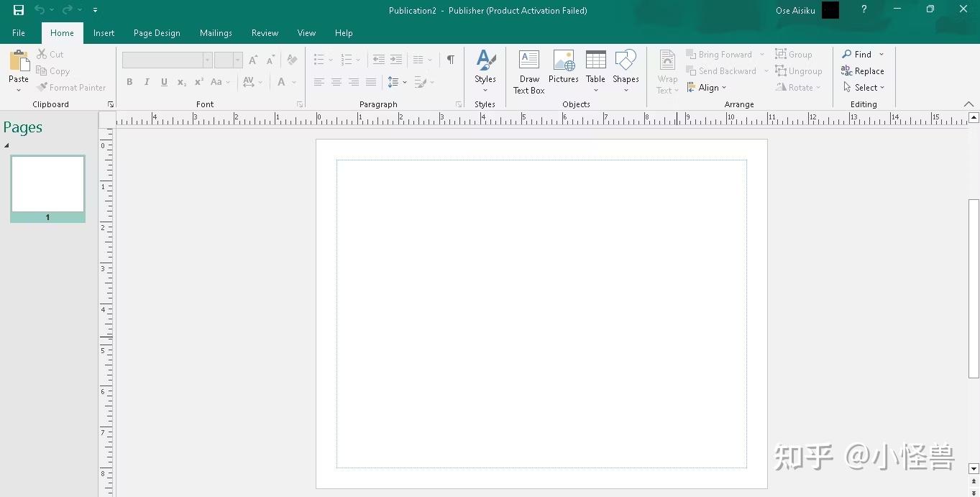Toggle bold formatting
The image size is (980, 497).
click(129, 82)
